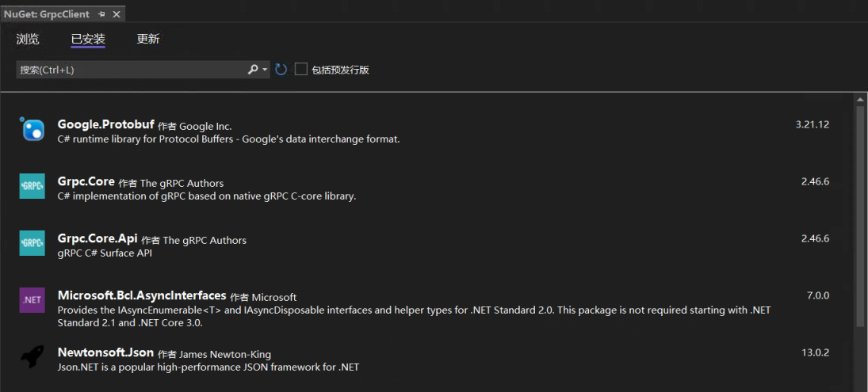868x392 pixels.
Task: Pin the NuGet: GrpcClient tab
Action: point(101,14)
